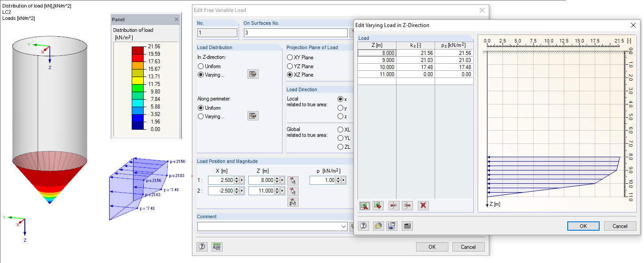Open the Import from Excel table icon
644x263 pixels.
[364, 205]
